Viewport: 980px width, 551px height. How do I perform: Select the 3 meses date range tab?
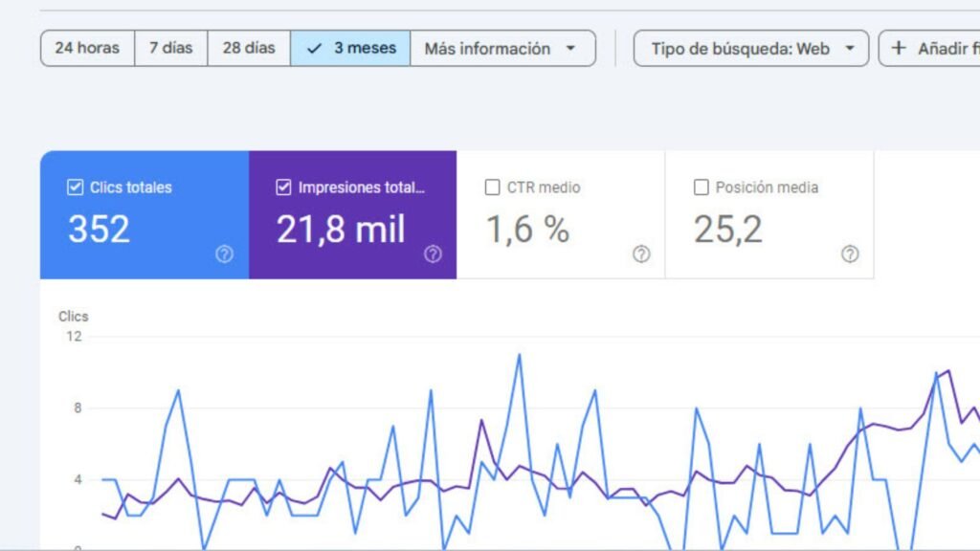click(350, 48)
